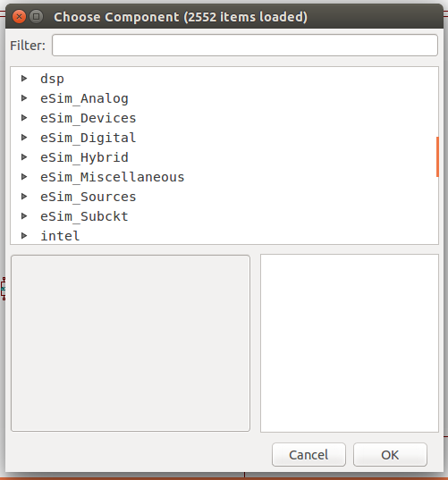Expand eSim_Digital triangle arrow

click(x=24, y=138)
